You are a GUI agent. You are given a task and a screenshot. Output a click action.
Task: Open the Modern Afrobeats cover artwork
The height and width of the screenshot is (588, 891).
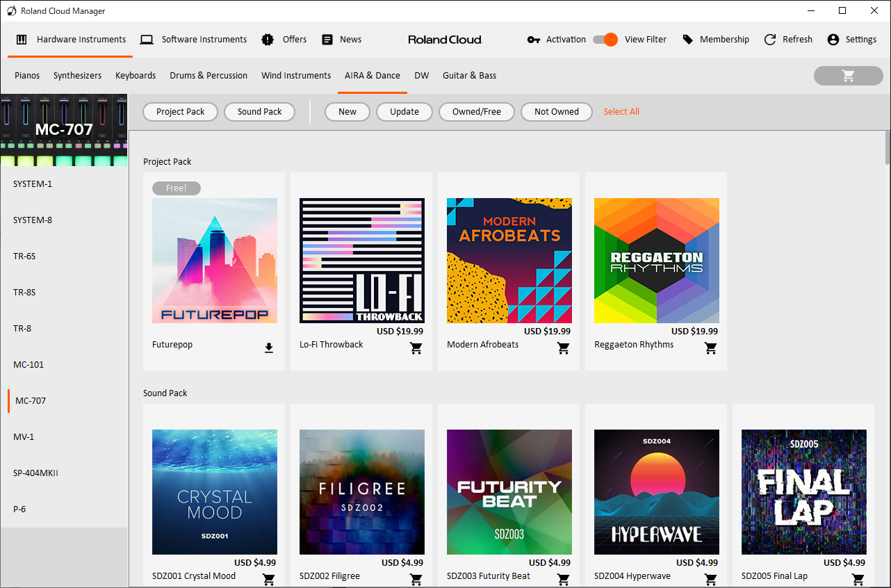coord(509,261)
